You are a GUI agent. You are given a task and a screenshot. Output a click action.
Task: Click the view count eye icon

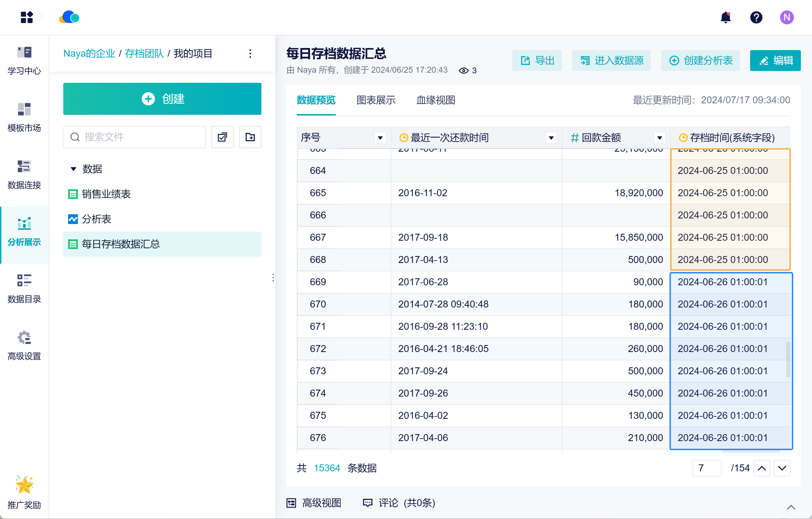pos(463,71)
